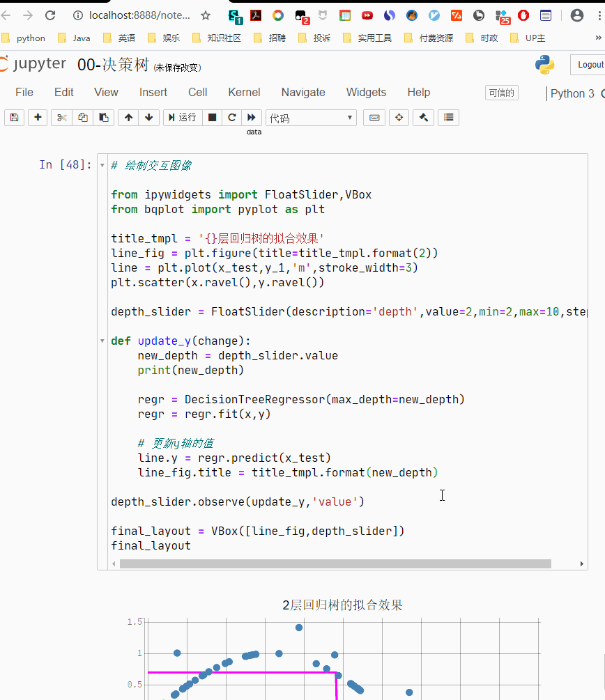605x700 pixels.
Task: Open the File menu
Action: pos(24,93)
